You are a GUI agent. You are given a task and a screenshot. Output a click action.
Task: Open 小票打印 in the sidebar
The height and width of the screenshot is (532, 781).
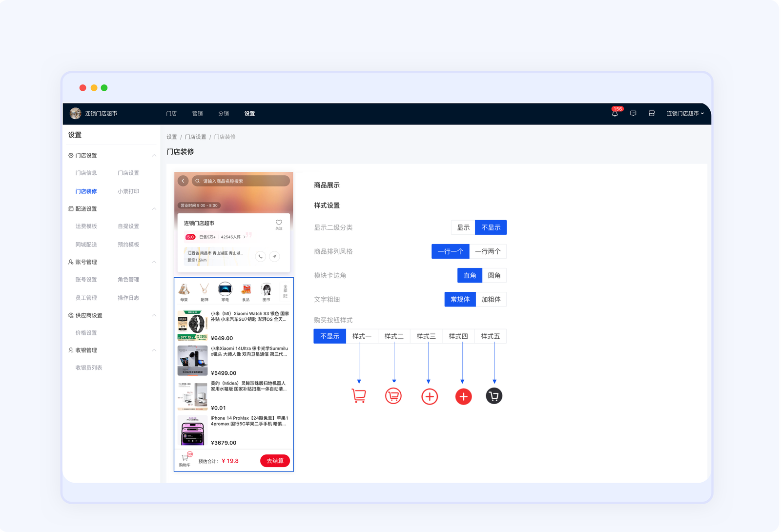[x=128, y=191]
